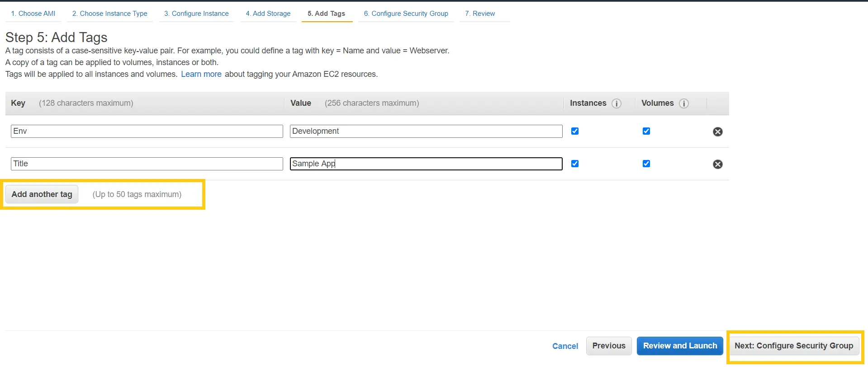Follow the Learn more tagging link
The height and width of the screenshot is (367, 868).
tap(201, 74)
